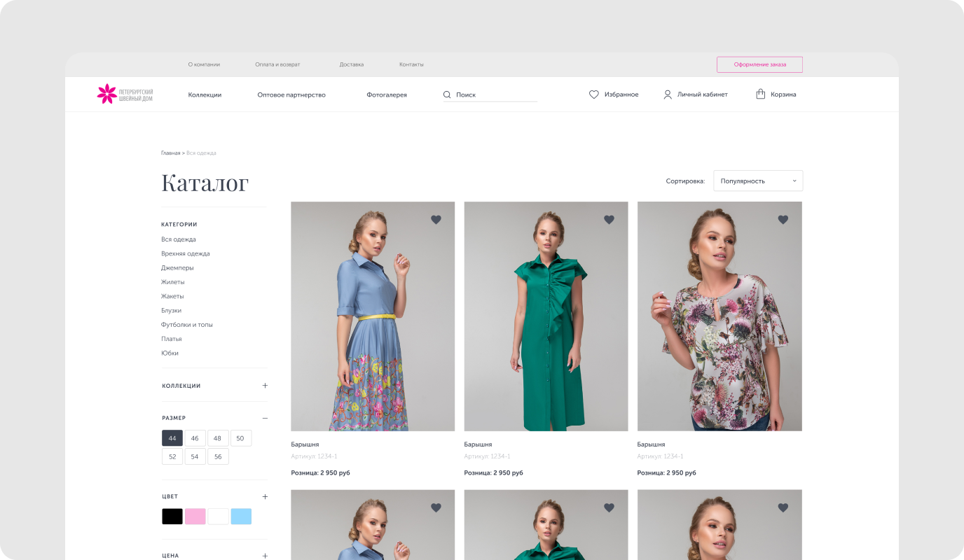Screen dimensions: 964x560
Task: Go to Оплата и возврат page
Action: tap(277, 64)
